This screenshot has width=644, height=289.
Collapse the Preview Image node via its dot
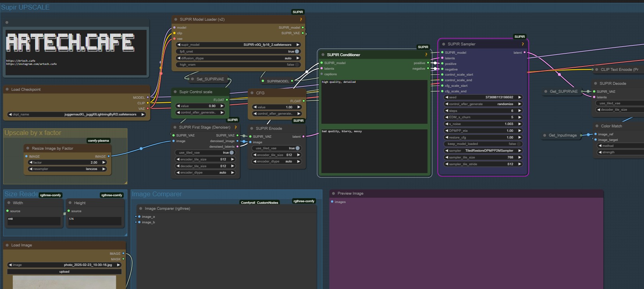[333, 193]
